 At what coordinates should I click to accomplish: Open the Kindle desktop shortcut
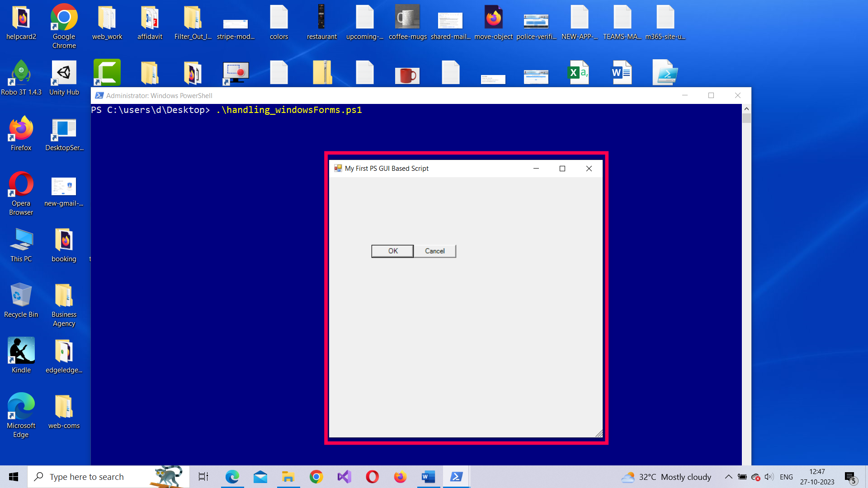[x=21, y=356]
